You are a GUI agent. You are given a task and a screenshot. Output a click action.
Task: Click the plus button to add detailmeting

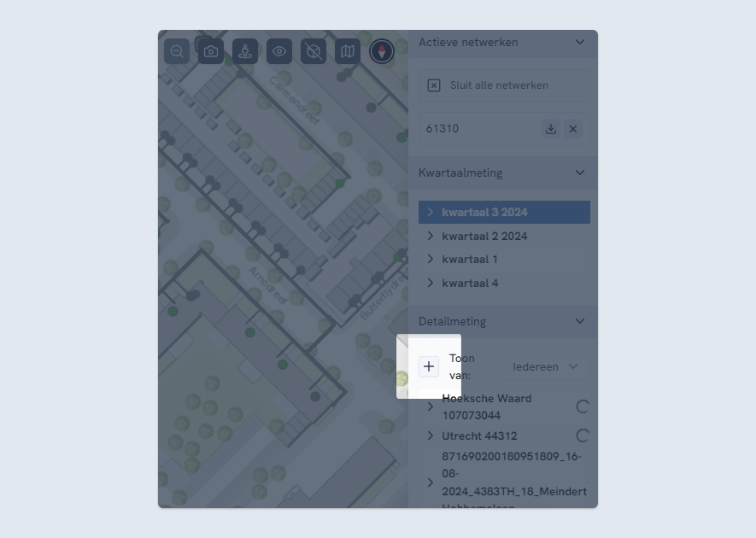pyautogui.click(x=429, y=366)
